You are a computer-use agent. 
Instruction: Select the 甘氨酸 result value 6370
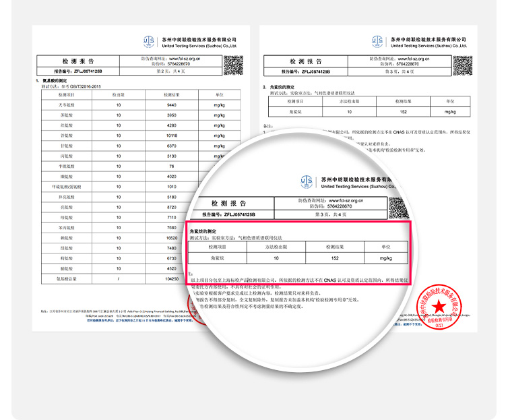(172, 146)
